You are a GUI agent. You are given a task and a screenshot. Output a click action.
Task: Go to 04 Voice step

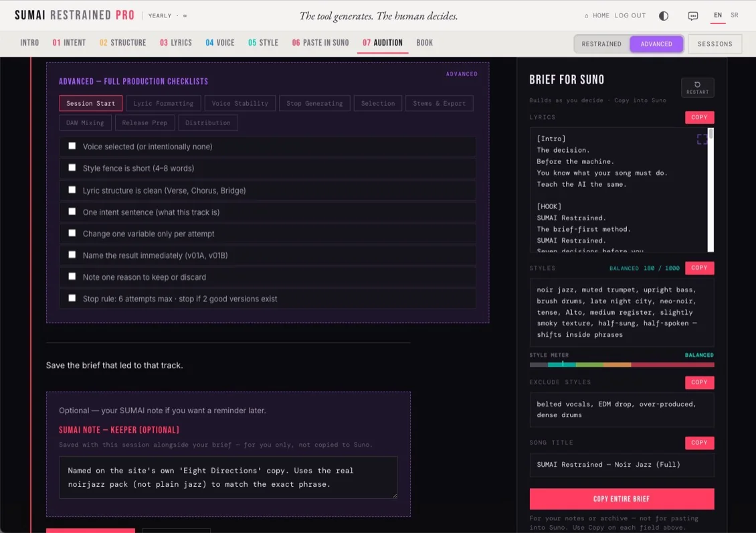[220, 43]
